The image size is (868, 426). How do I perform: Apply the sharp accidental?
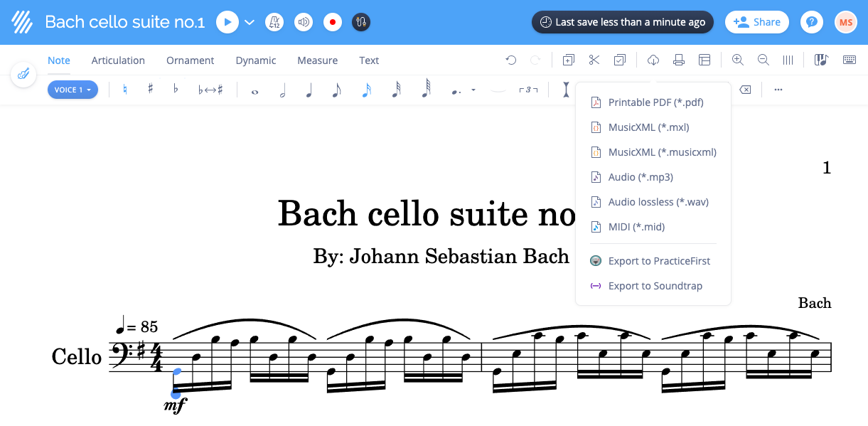(151, 90)
